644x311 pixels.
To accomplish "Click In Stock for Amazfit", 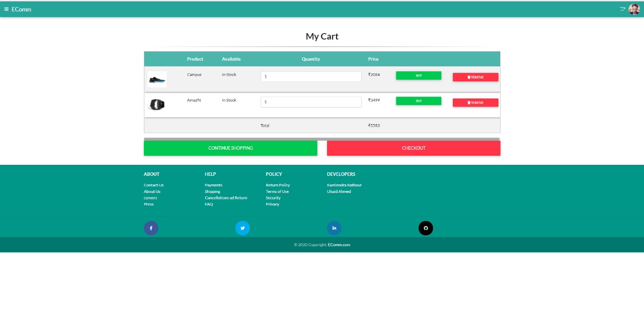I will coord(229,100).
